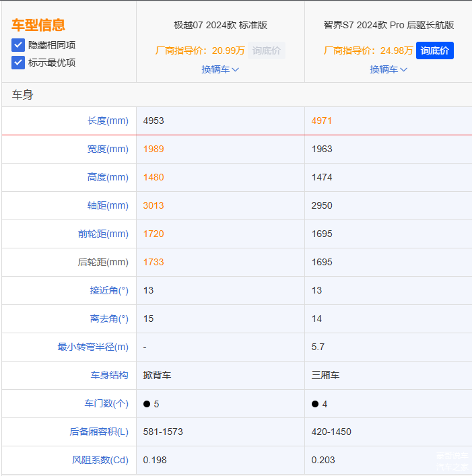Uncheck the 隐藏相同项 checkbox
This screenshot has height=476, width=472.
(18, 45)
